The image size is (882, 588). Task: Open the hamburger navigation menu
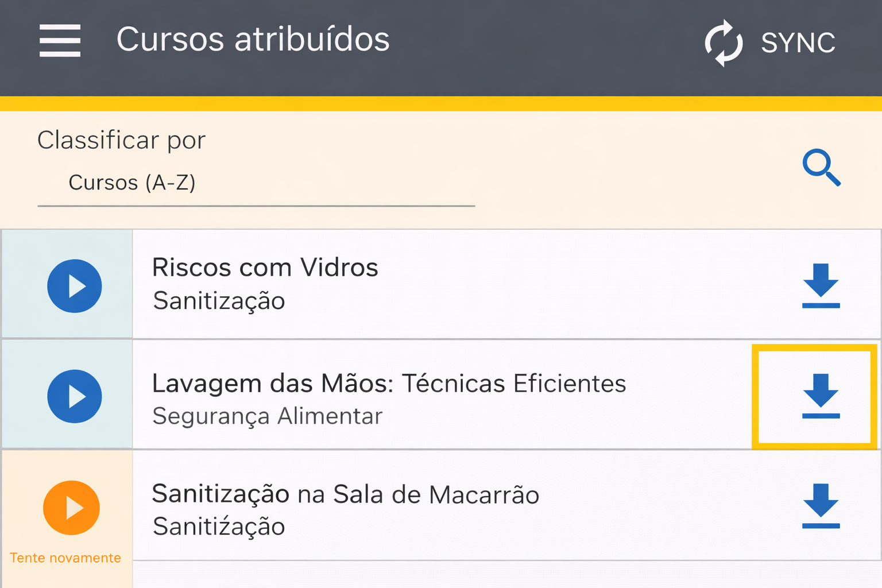60,40
